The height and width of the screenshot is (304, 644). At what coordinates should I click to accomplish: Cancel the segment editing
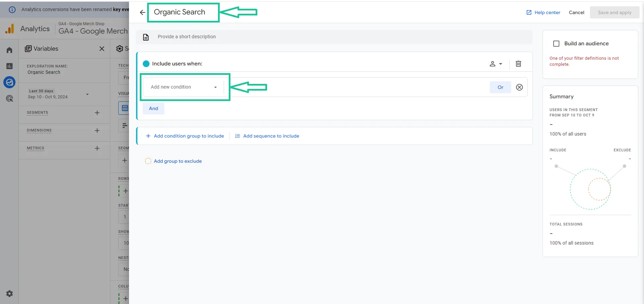(x=576, y=12)
